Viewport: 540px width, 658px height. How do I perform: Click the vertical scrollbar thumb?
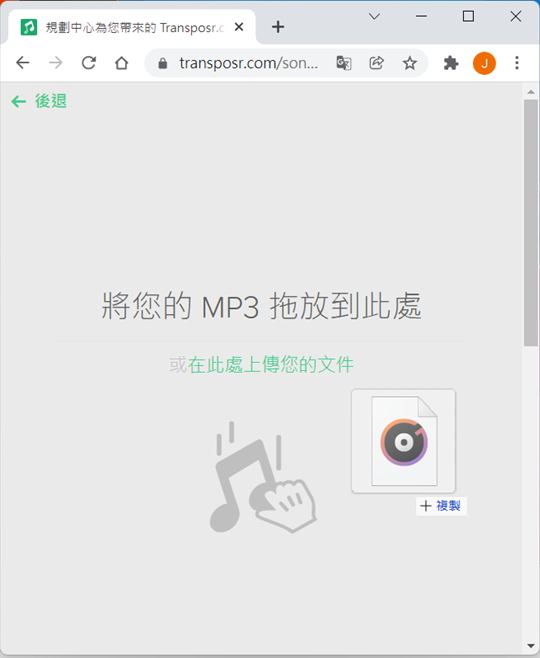531,222
